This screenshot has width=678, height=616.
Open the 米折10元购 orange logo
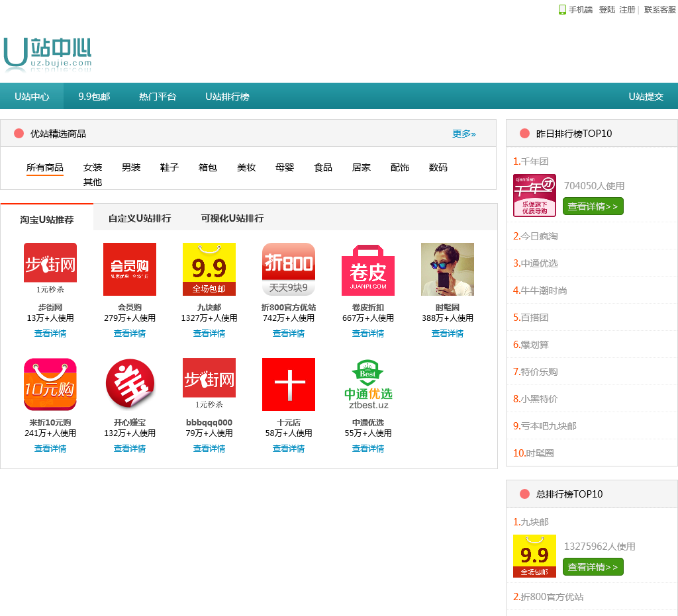(x=50, y=384)
